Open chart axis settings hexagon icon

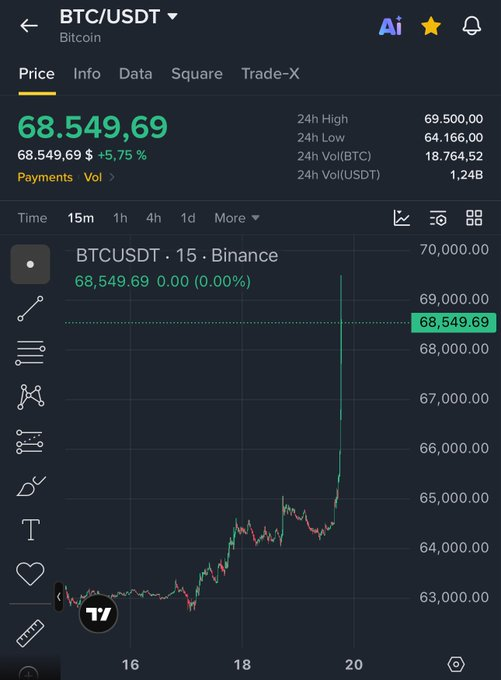(456, 664)
